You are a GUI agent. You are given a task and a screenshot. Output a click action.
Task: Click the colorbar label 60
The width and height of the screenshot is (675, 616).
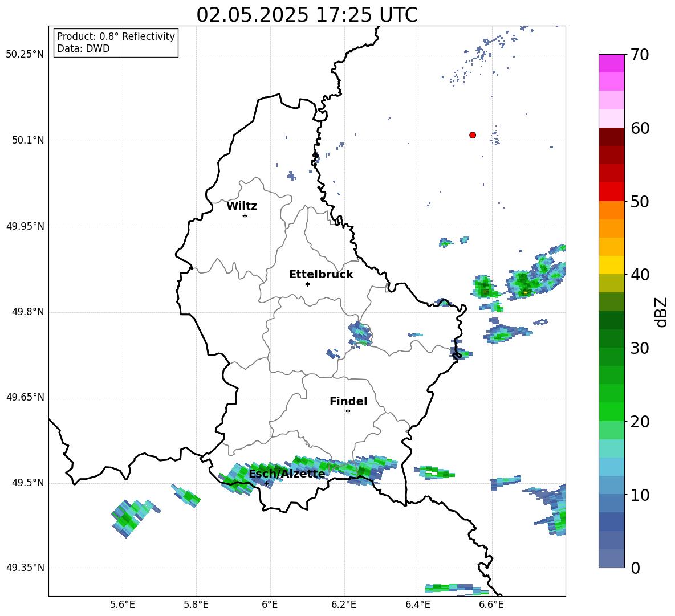(640, 128)
